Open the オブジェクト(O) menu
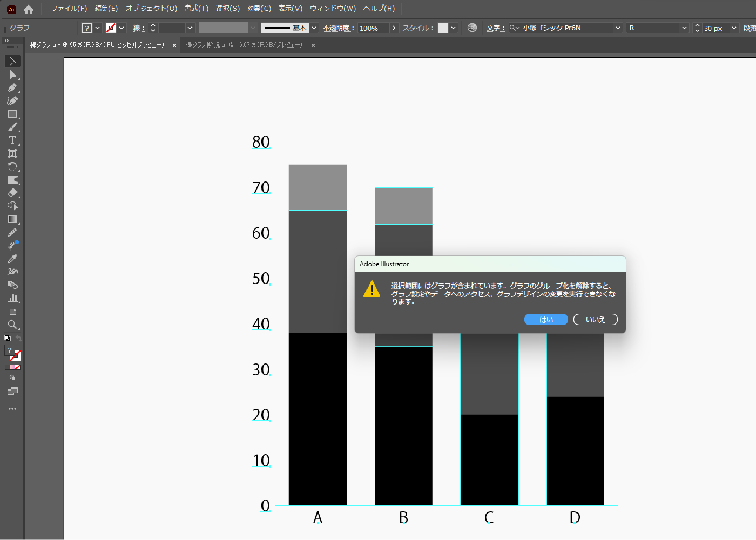This screenshot has height=540, width=756. point(151,9)
